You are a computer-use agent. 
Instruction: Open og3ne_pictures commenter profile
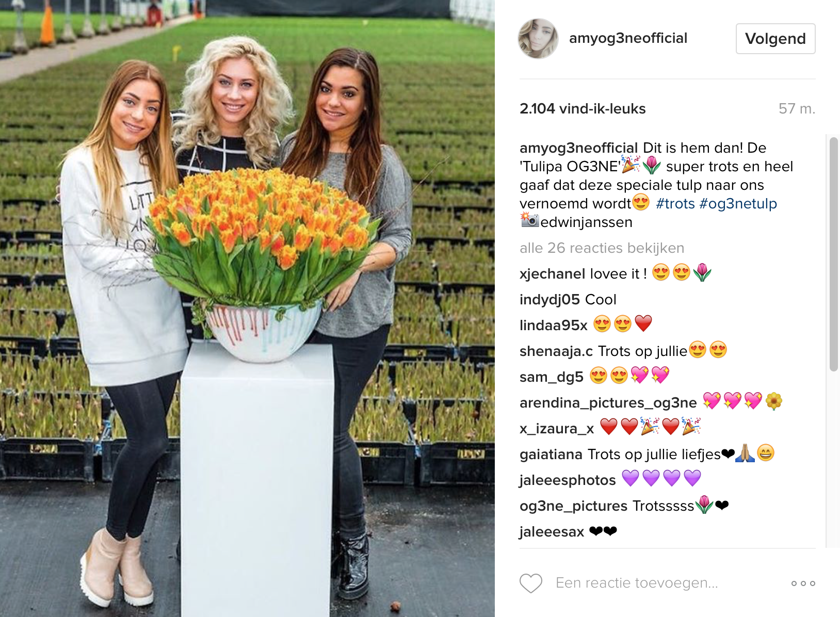pyautogui.click(x=573, y=506)
